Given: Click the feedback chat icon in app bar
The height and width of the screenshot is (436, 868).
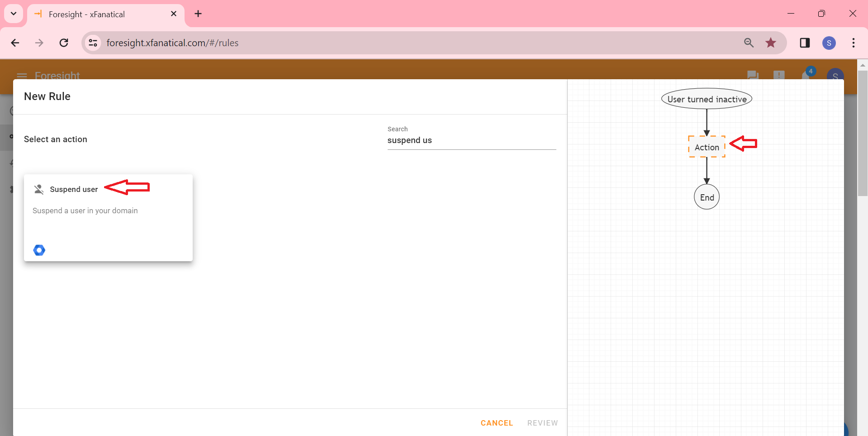Looking at the screenshot, I should pyautogui.click(x=752, y=76).
